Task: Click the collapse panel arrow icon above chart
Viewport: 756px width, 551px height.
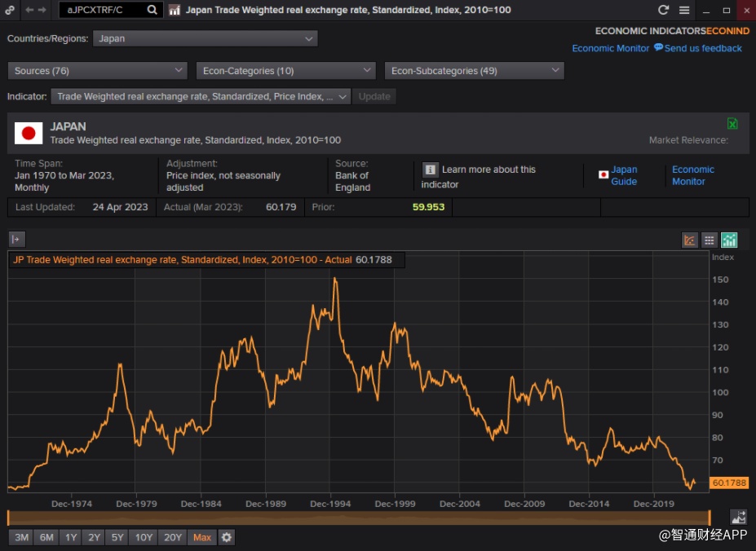Action: tap(16, 239)
